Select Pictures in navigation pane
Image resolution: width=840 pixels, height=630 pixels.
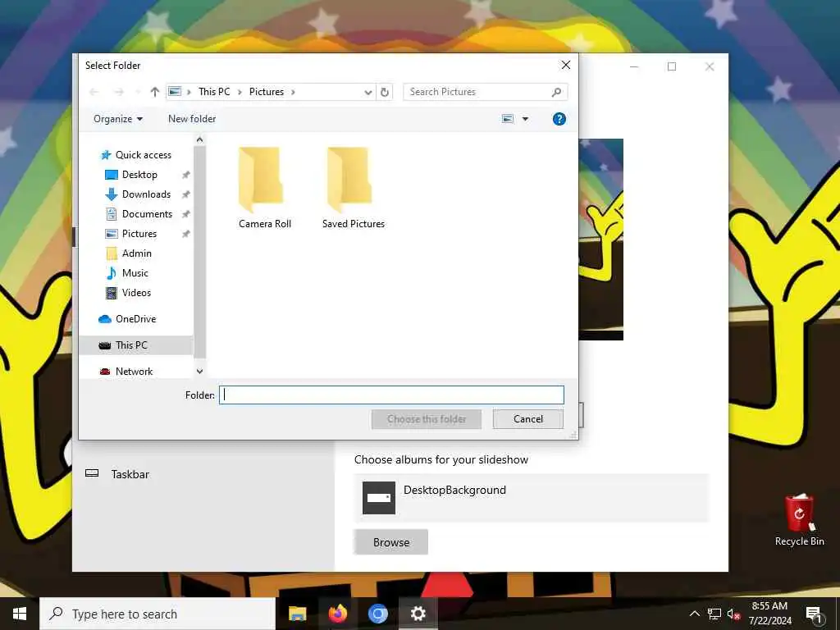[x=139, y=234]
